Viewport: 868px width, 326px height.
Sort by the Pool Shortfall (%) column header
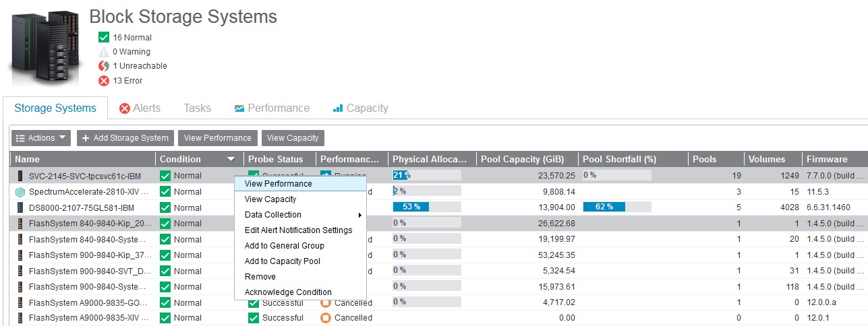(633, 160)
